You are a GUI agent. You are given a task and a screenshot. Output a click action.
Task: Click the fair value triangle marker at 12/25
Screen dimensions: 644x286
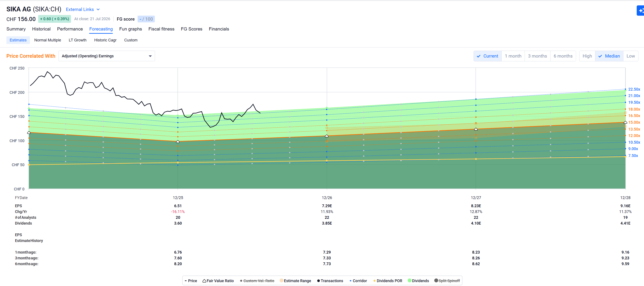coord(178,141)
